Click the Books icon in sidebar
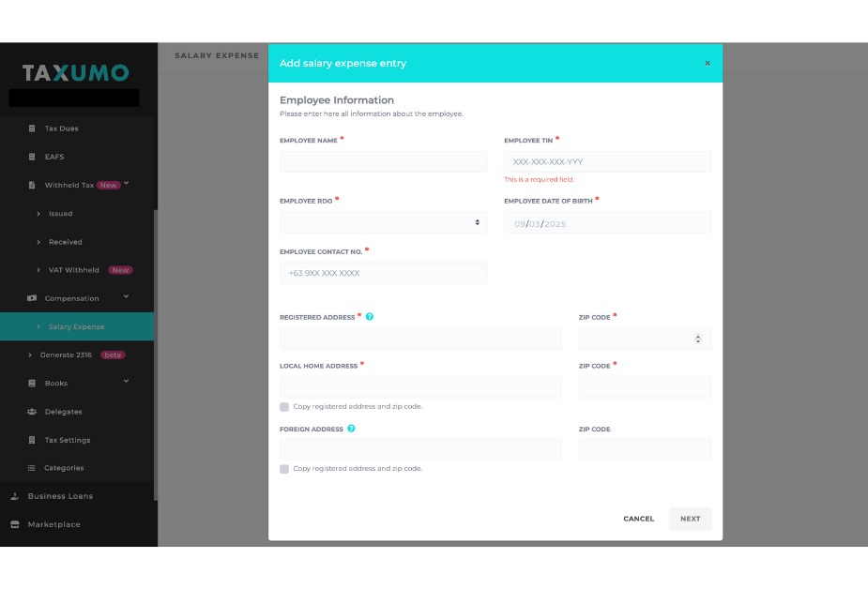 point(32,384)
